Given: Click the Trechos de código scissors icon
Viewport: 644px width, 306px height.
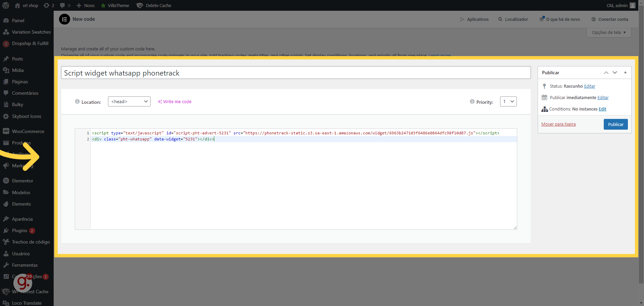Looking at the screenshot, I should pyautogui.click(x=6, y=242).
